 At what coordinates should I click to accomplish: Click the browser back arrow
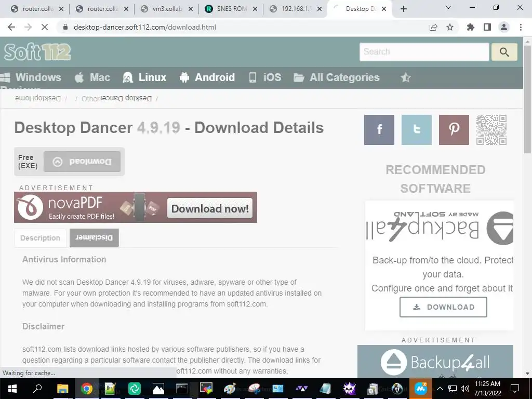(x=11, y=27)
